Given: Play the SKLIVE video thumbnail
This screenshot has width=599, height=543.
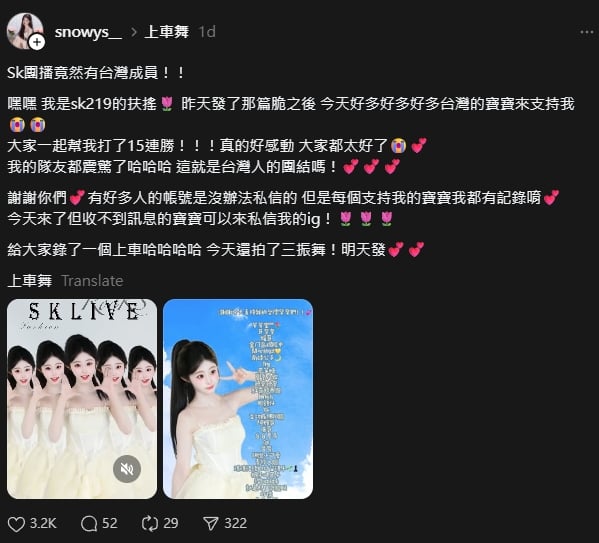Looking at the screenshot, I should (82, 399).
